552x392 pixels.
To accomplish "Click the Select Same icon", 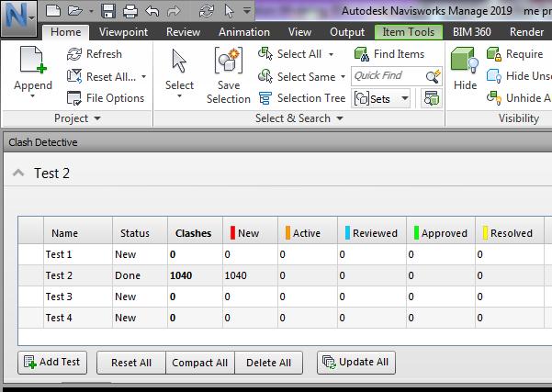I will pyautogui.click(x=265, y=76).
